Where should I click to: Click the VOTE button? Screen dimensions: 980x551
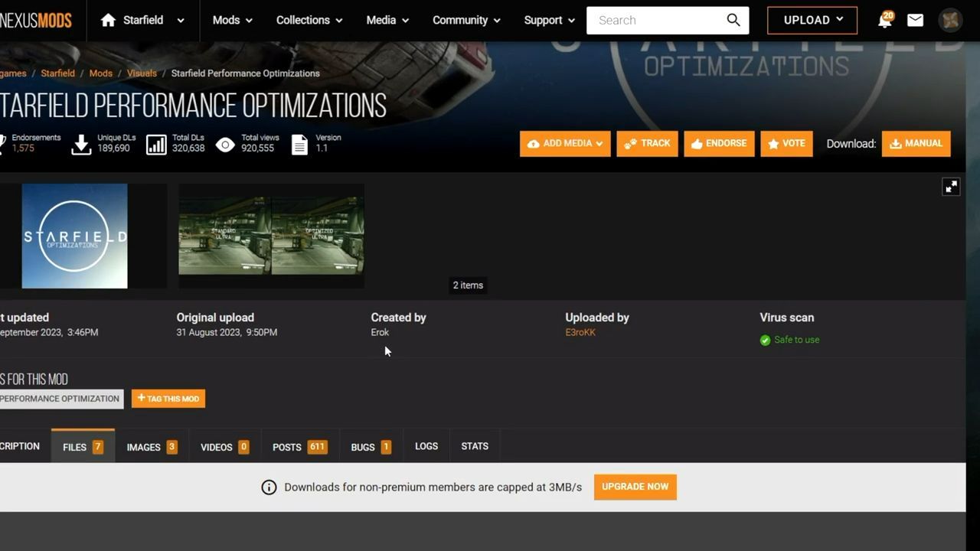tap(786, 144)
